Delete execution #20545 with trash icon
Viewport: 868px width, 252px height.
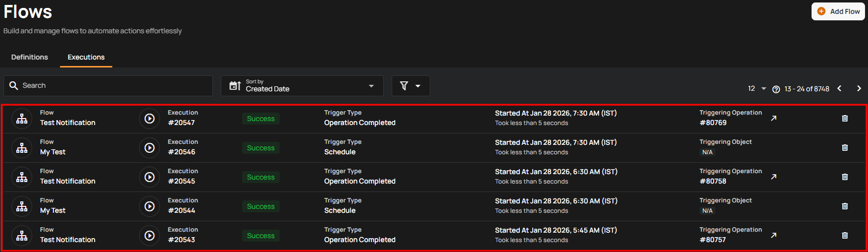[x=845, y=177]
